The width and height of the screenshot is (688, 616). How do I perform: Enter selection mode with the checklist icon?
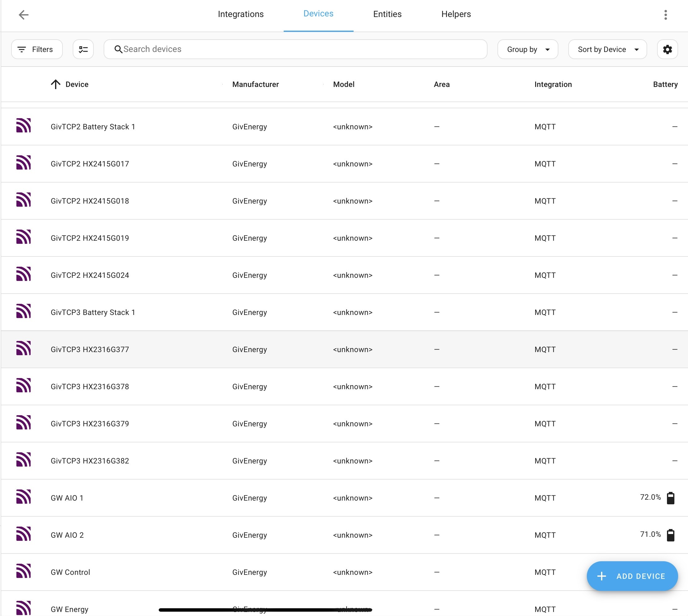(83, 50)
